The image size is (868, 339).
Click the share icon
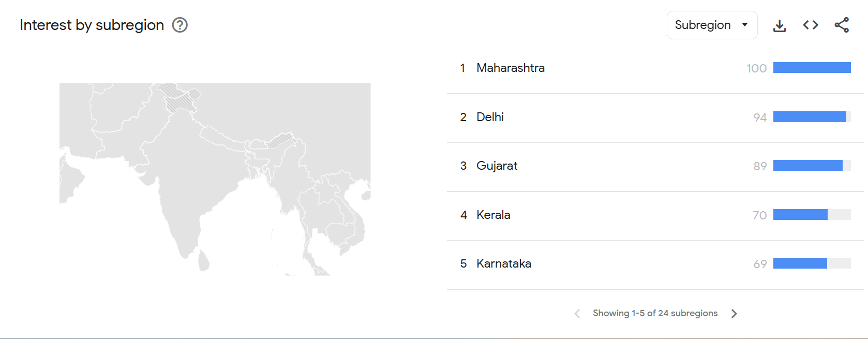point(842,25)
